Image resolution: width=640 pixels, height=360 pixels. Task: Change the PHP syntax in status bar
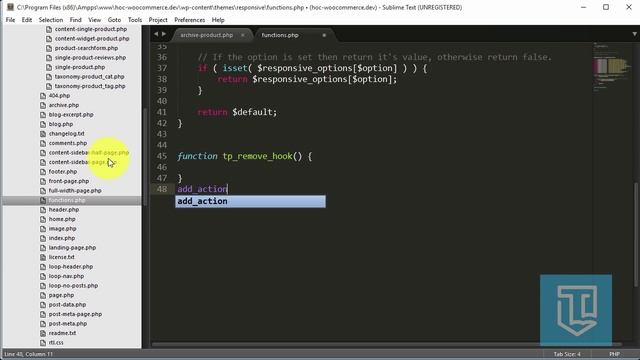point(614,354)
